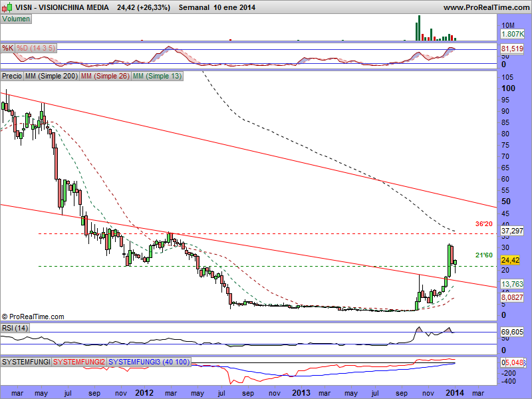This screenshot has height=399, width=532.
Task: Select the red SYSTEMFUNGI2 label
Action: click(x=79, y=362)
